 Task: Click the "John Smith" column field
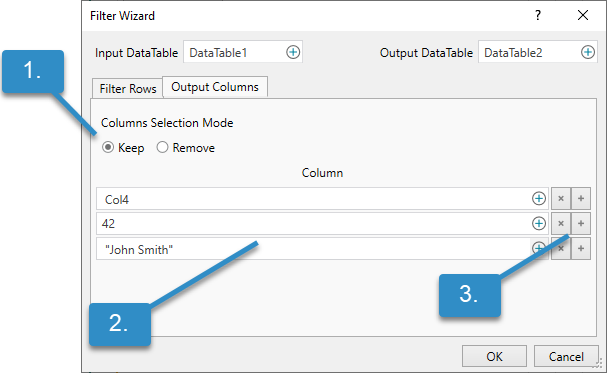(314, 249)
